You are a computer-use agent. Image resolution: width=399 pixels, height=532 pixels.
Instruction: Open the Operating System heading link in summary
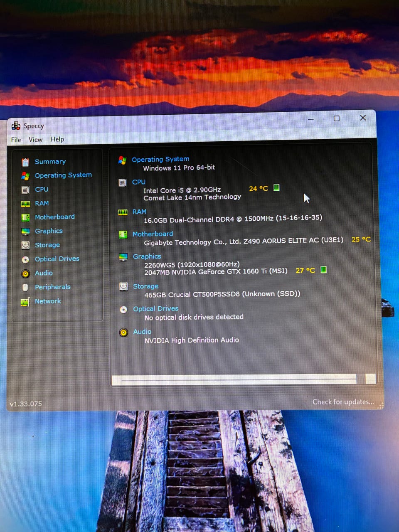pyautogui.click(x=160, y=159)
